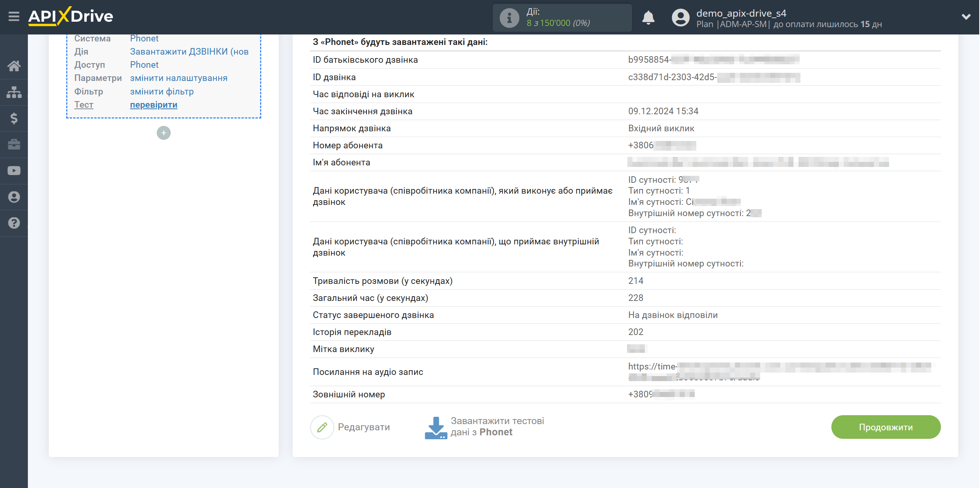The height and width of the screenshot is (488, 980).
Task: Click 'змінити фільтр' link
Action: 162,91
